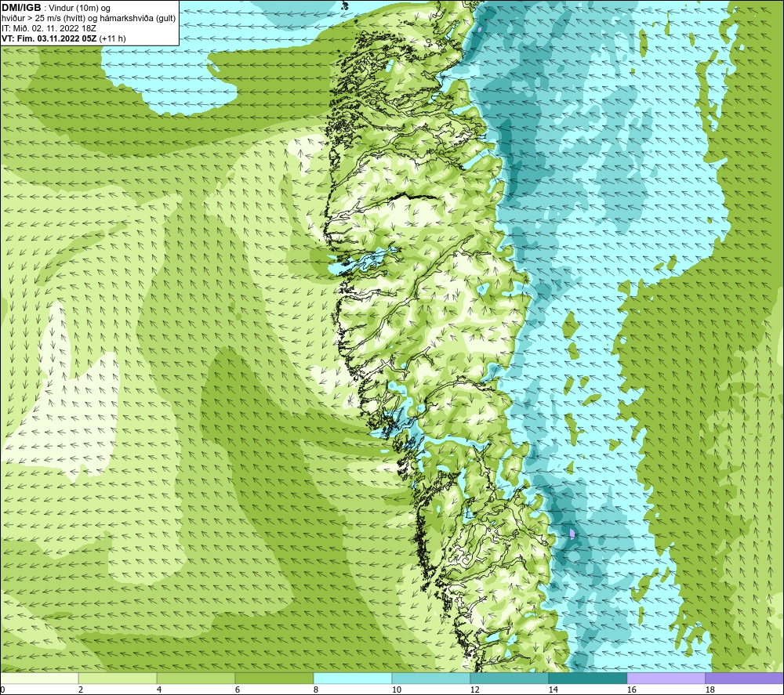
Task: Click the 12–14 m/s teal legend swatch
Action: click(509, 678)
